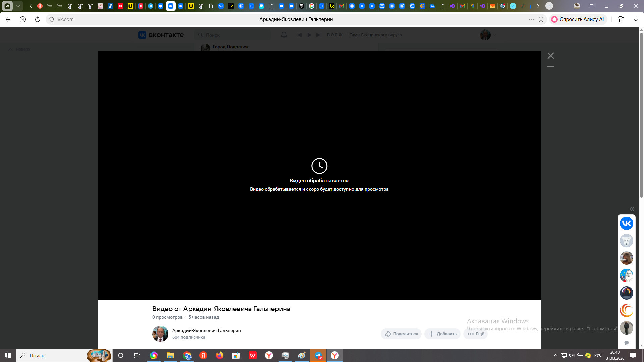This screenshot has width=644, height=362.
Task: Reload the current page
Action: point(38,19)
